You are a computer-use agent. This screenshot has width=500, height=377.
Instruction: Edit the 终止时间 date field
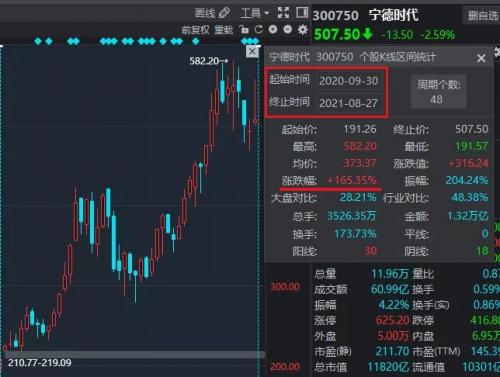(349, 103)
